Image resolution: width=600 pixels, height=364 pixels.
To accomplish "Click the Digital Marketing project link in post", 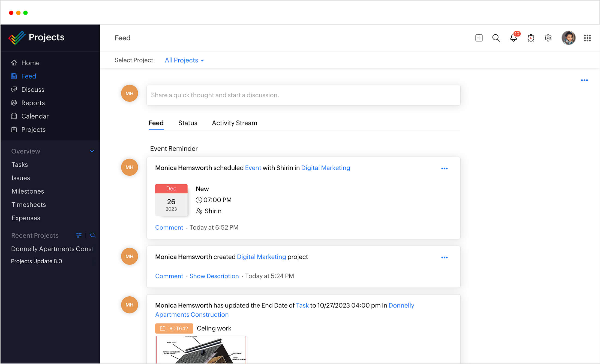I will coord(262,257).
